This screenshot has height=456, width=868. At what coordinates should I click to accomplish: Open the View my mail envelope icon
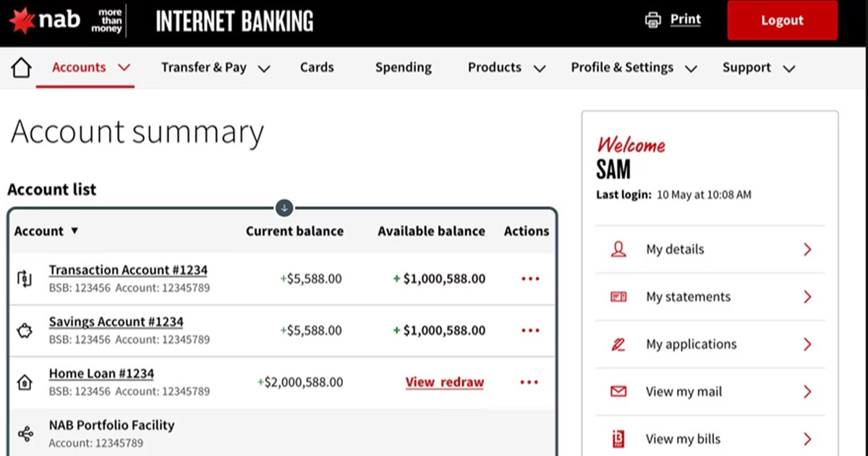[x=619, y=392]
